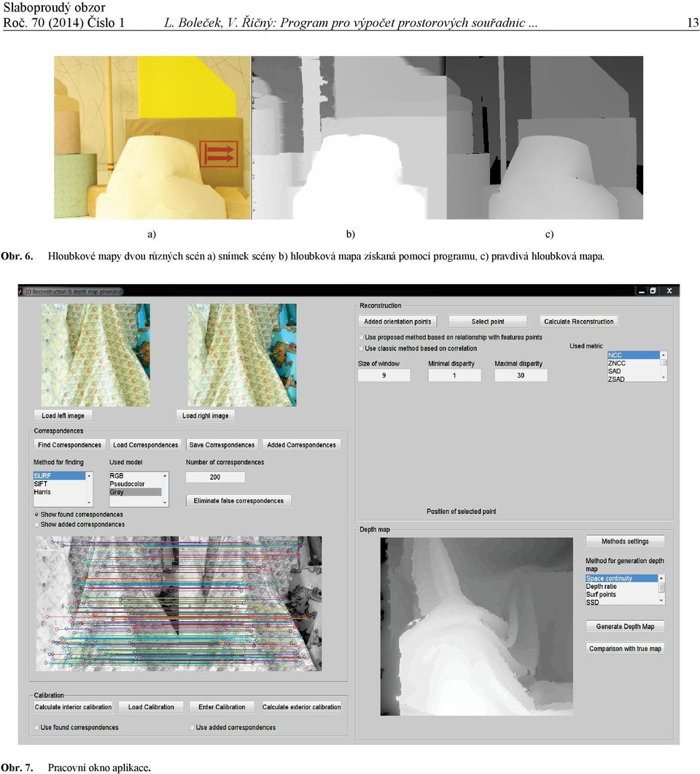The image size is (700, 774).
Task: Click Added orientation points button
Action: [x=397, y=321]
